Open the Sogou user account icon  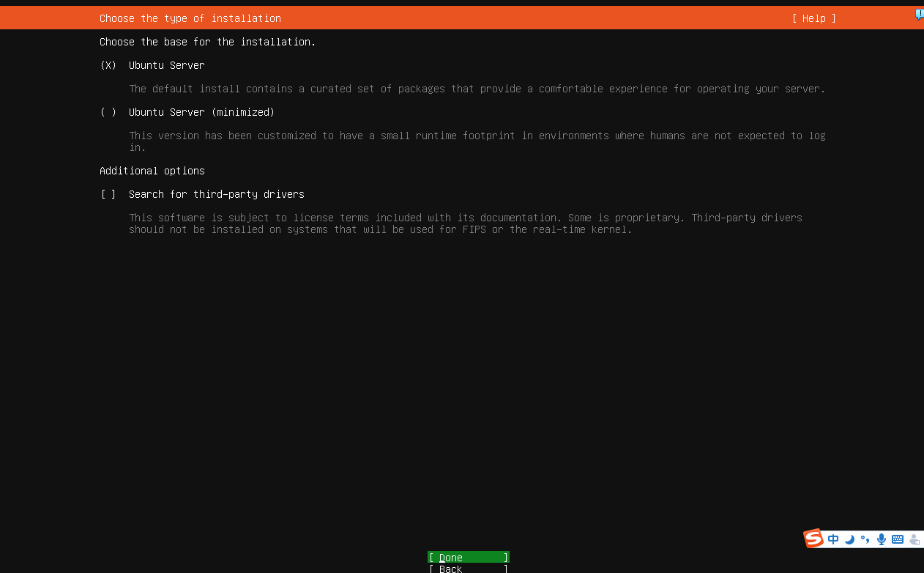(914, 539)
